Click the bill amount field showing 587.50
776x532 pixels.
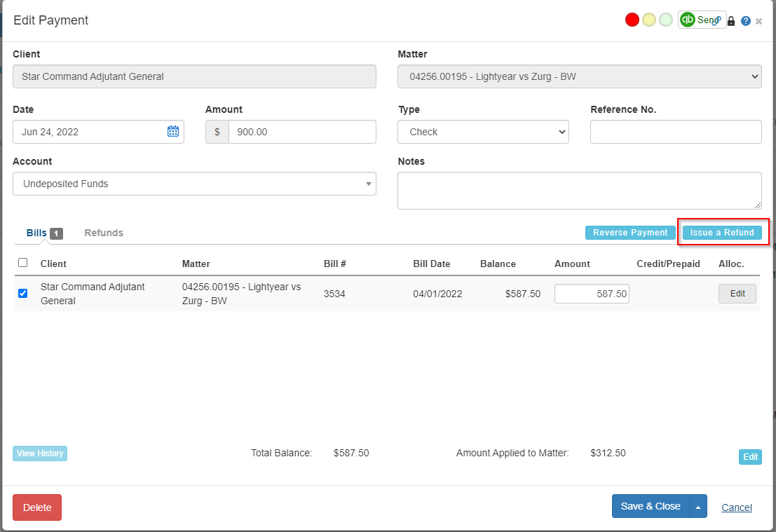click(592, 294)
